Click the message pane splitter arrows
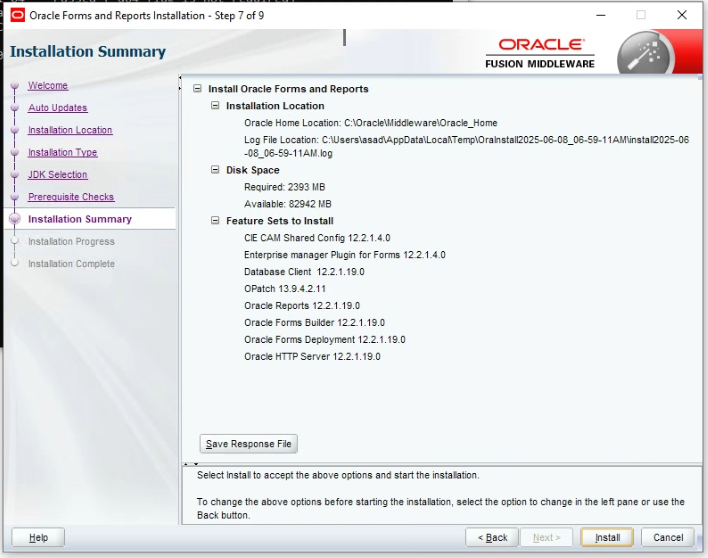This screenshot has width=708, height=558. (x=191, y=464)
